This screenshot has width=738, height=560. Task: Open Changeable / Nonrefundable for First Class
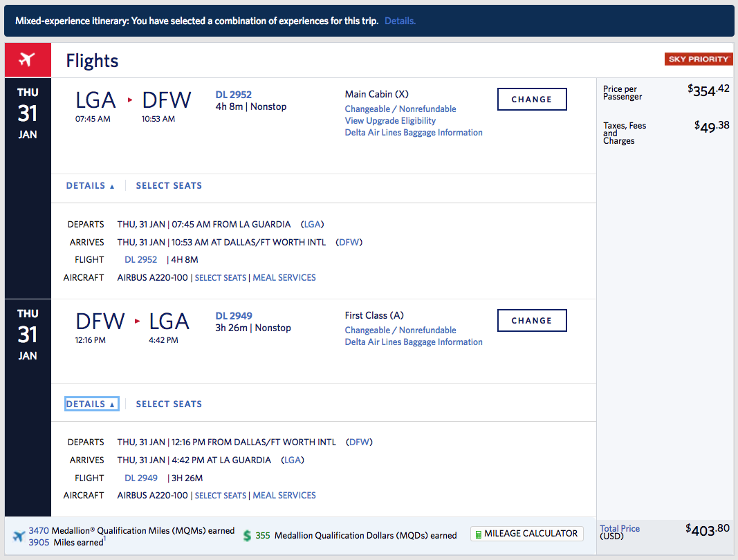(400, 330)
